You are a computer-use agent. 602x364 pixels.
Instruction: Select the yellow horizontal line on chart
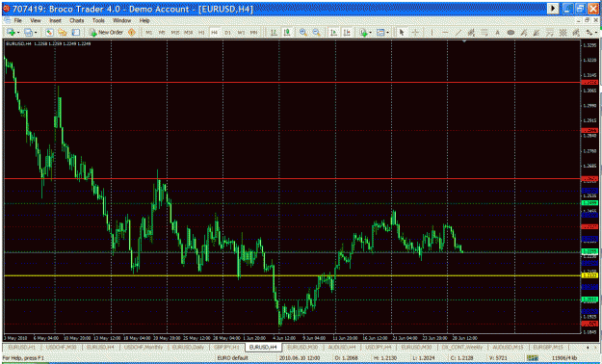click(x=292, y=275)
